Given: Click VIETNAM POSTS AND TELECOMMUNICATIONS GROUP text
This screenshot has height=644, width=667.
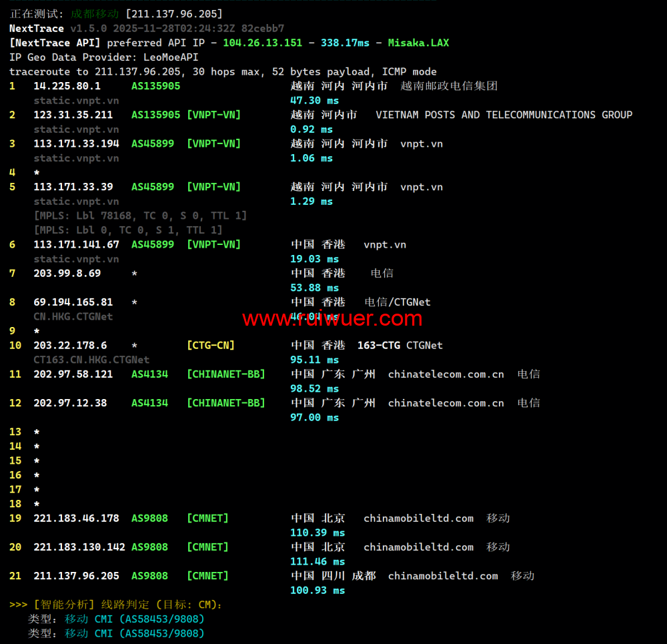Looking at the screenshot, I should pyautogui.click(x=504, y=115).
